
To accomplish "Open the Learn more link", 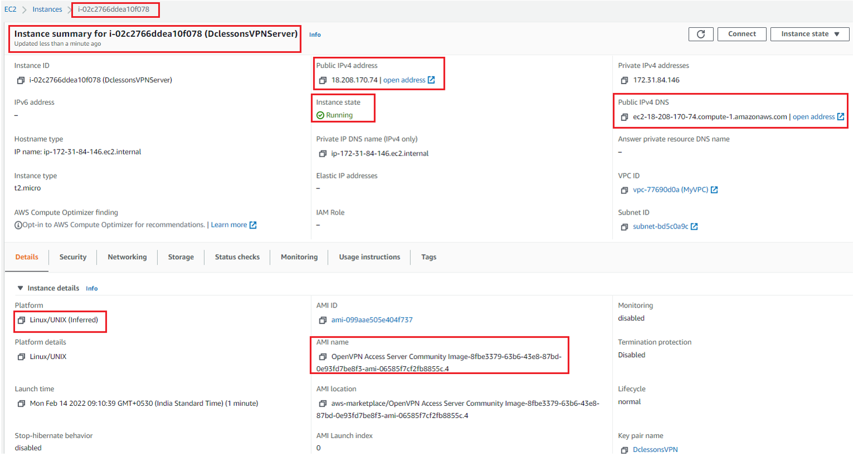I will coord(229,225).
